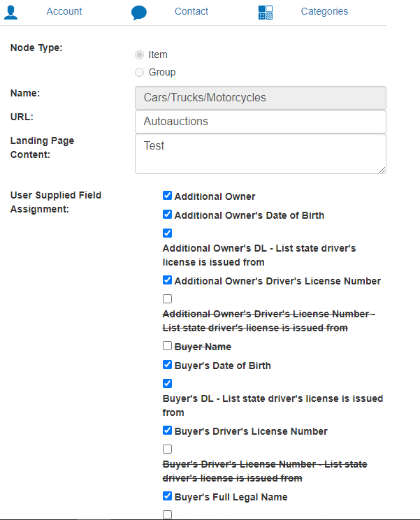Click the Categories grid icon
420x520 pixels.
click(x=266, y=13)
